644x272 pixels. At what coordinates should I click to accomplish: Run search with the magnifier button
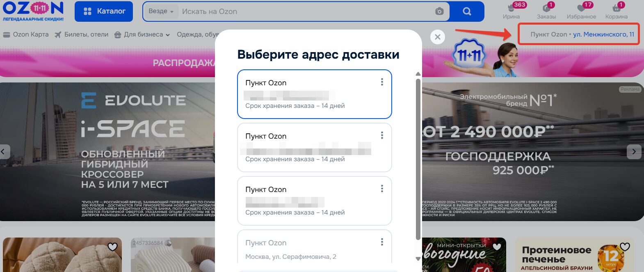click(x=467, y=11)
